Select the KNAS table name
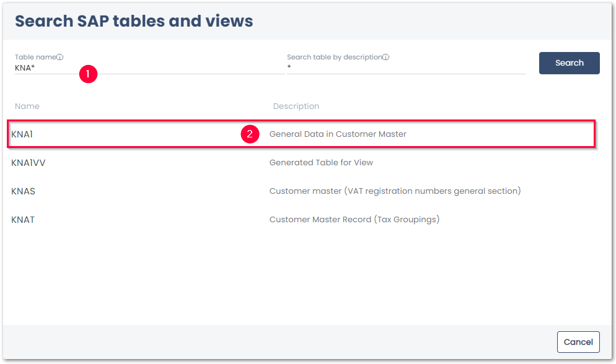 pyautogui.click(x=23, y=191)
